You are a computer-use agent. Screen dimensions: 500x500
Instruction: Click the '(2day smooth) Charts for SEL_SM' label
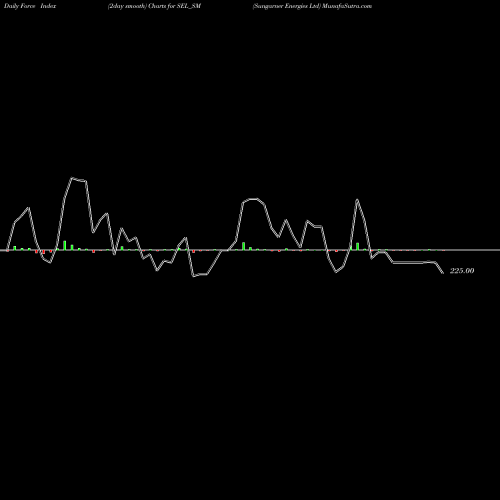coord(154,6)
